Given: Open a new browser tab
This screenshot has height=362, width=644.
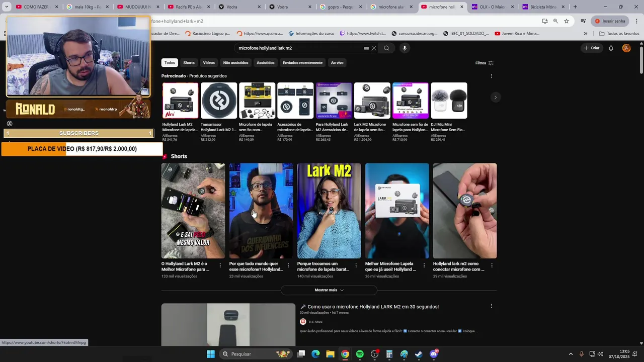Looking at the screenshot, I should tap(575, 7).
